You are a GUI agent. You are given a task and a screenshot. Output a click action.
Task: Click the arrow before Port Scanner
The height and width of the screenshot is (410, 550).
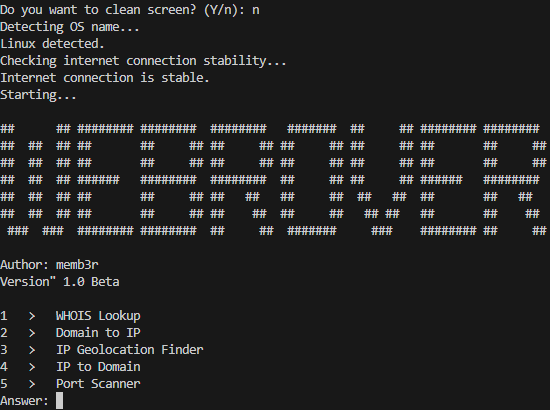[32, 384]
